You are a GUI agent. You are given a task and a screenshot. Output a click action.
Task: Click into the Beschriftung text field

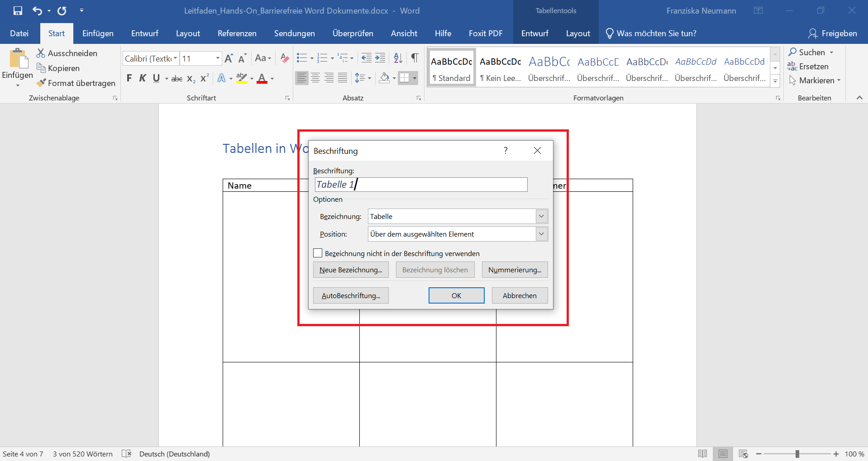[421, 185]
